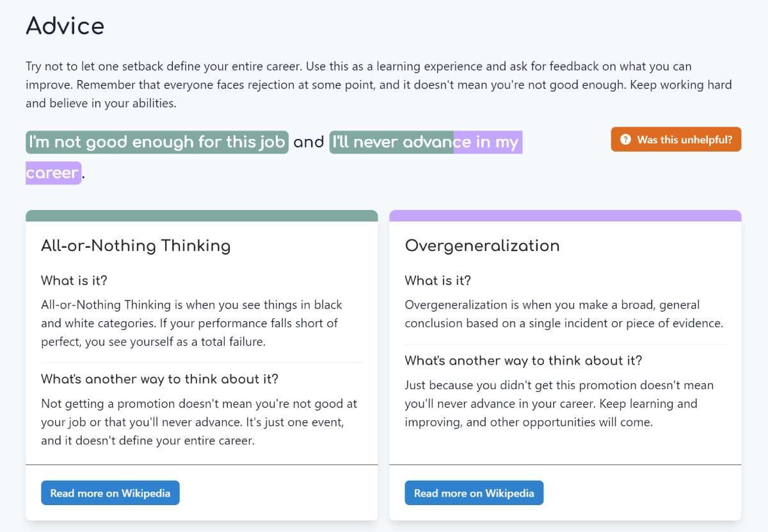
Task: Click the "Advice" page heading
Action: (65, 26)
